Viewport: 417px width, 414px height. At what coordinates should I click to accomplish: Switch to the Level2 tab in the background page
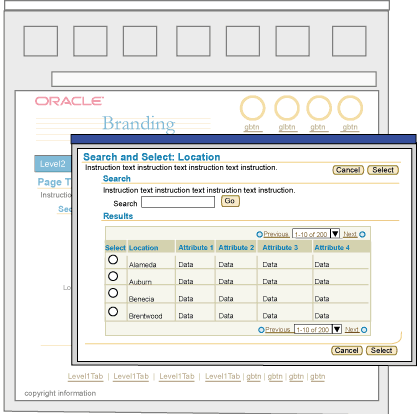(x=53, y=164)
